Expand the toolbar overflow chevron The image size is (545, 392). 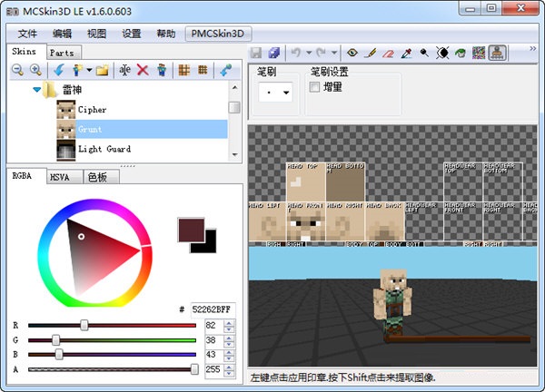532,49
